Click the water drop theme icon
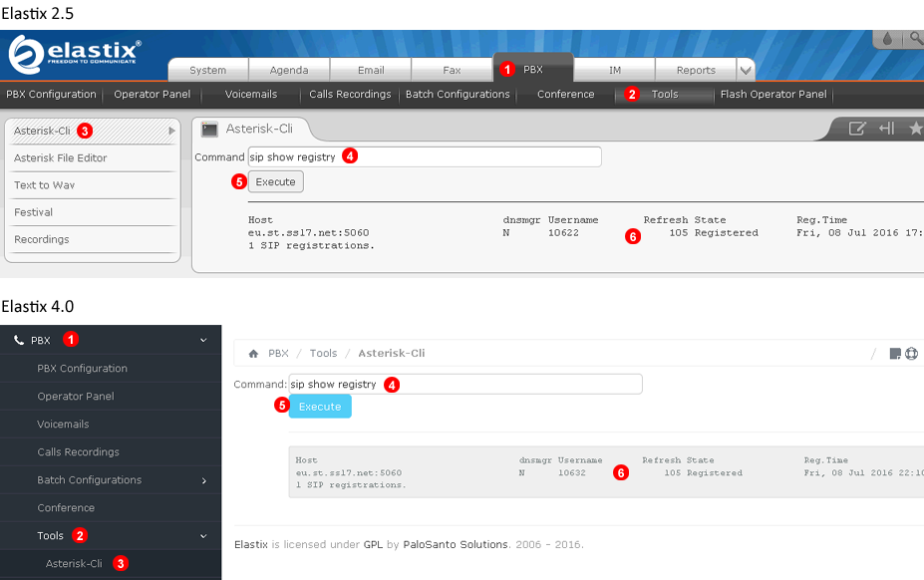 887,39
